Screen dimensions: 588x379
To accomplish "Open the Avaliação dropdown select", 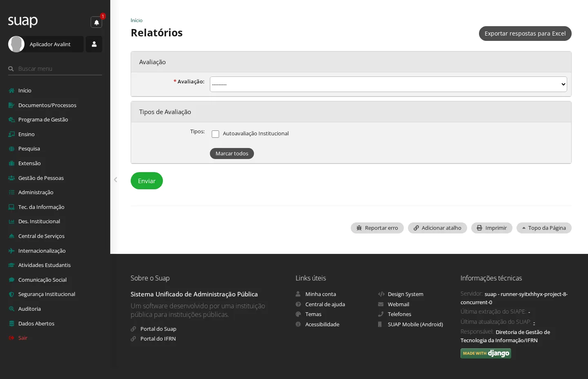I will coord(388,84).
